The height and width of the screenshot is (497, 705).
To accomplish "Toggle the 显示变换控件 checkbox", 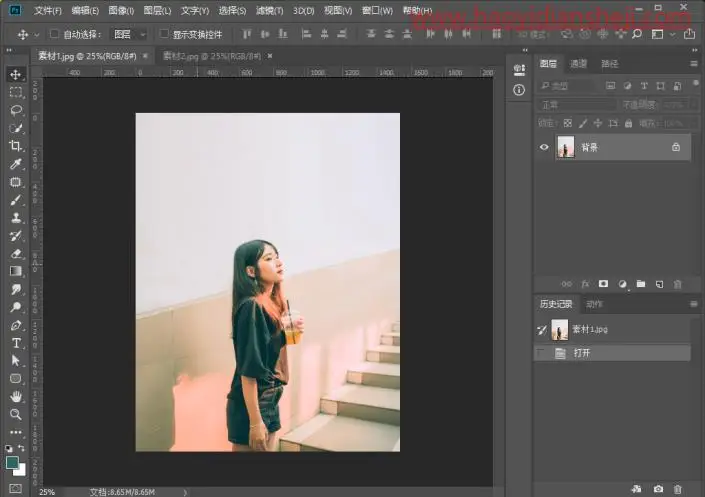I will pos(164,34).
